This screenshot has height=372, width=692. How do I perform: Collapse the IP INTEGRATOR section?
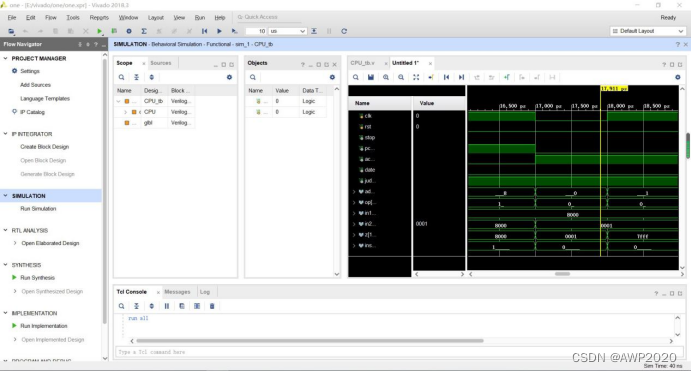[5, 134]
